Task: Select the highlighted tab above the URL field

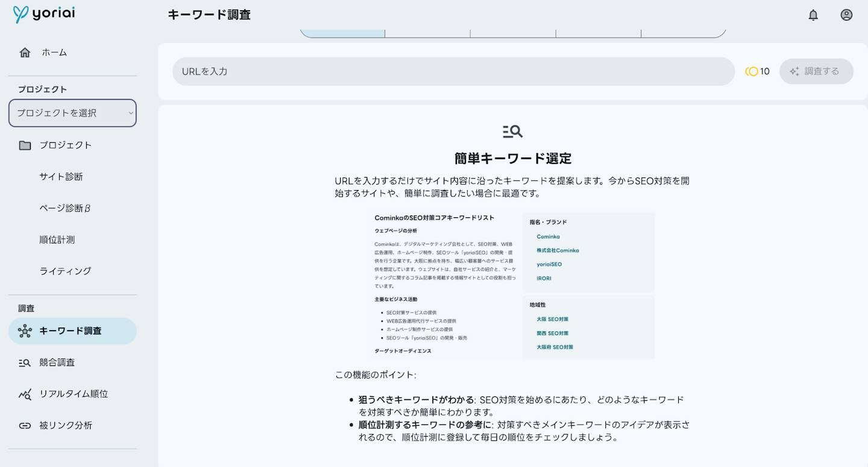Action: [x=342, y=33]
